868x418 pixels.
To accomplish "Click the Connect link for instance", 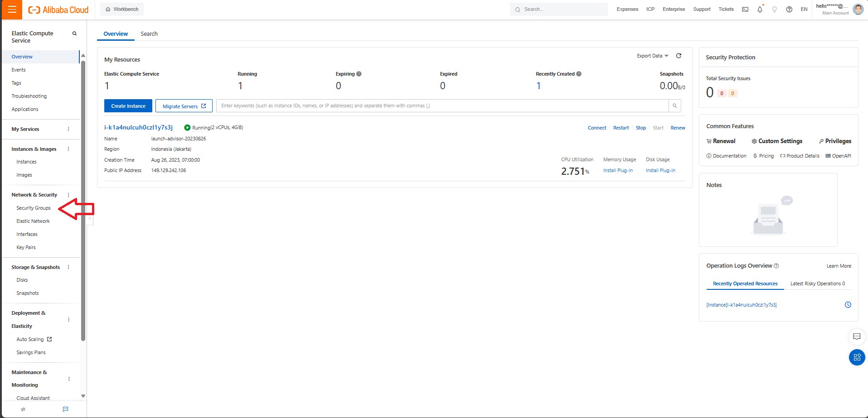I will 596,128.
